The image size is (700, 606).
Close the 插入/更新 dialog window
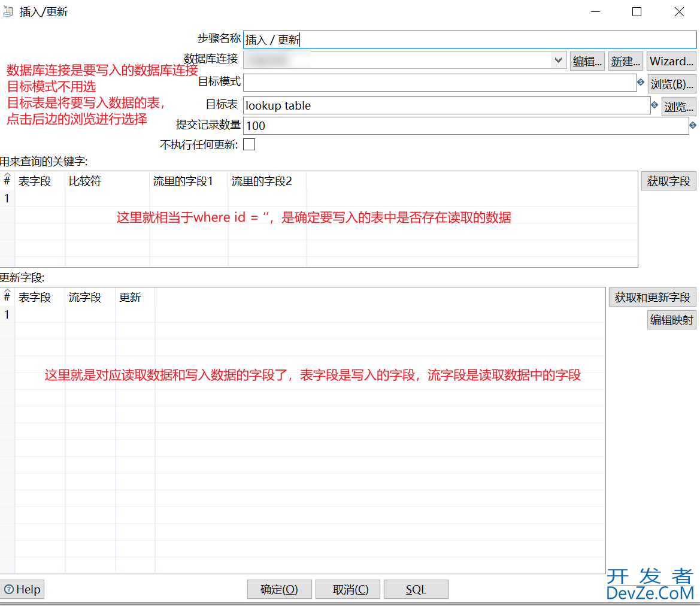(x=679, y=11)
